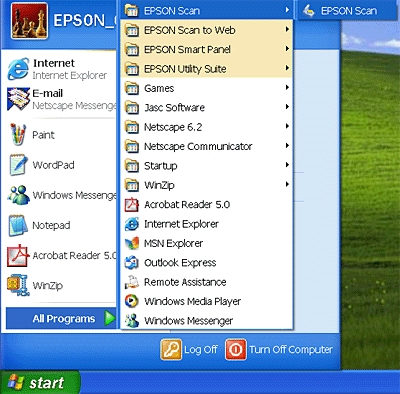Launch EPSON Scan from the flyout submenu
400x394 pixels.
[x=348, y=11]
